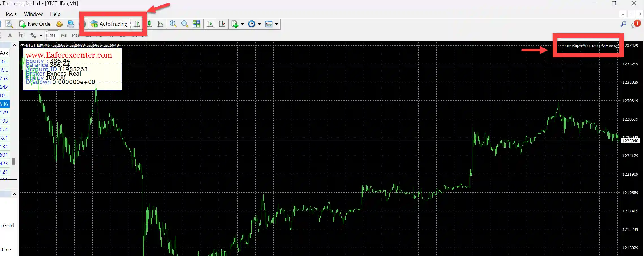
Task: Enable chart shift toolbar icon
Action: tap(222, 24)
